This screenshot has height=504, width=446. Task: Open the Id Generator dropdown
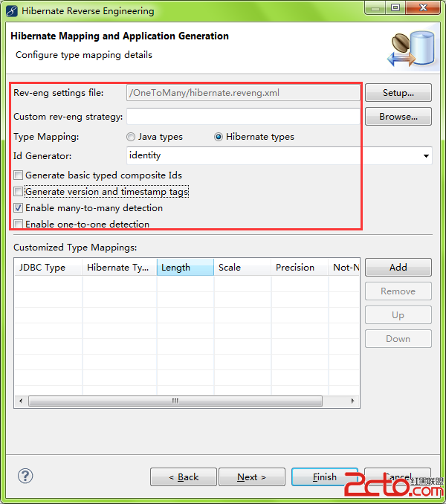tap(426, 156)
